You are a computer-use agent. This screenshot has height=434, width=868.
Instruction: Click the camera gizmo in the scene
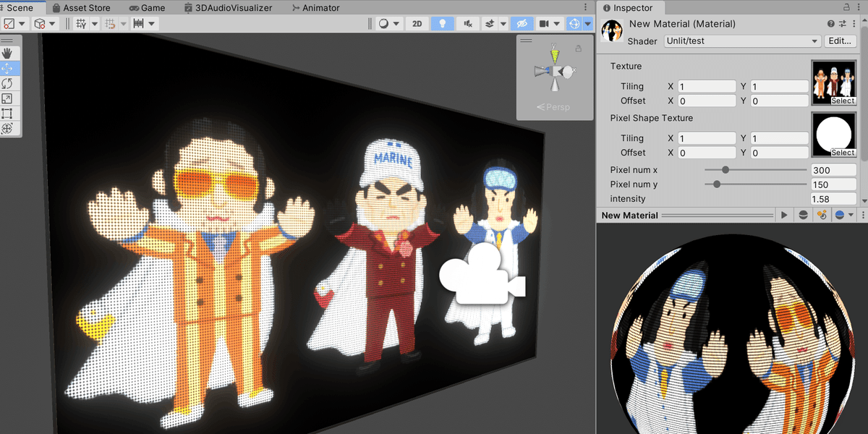coord(483,273)
